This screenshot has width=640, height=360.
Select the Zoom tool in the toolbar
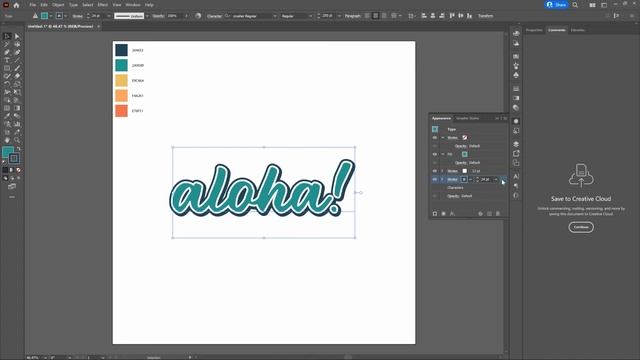tap(17, 140)
